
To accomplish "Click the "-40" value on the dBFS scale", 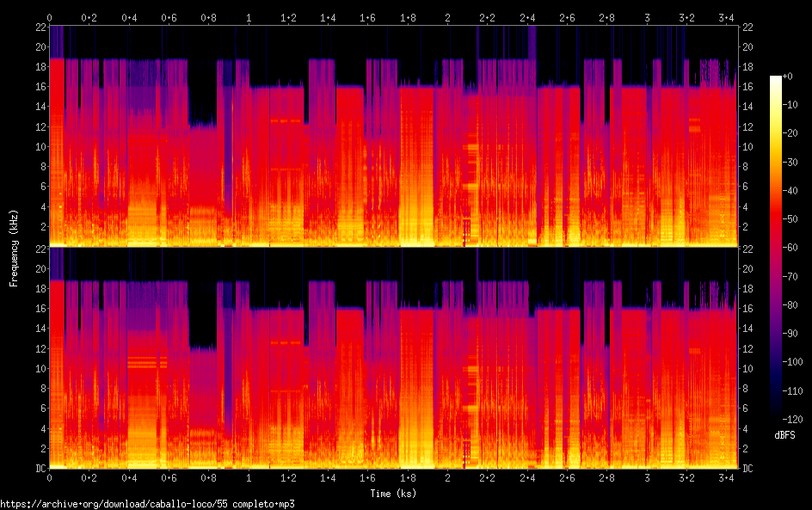I will pos(790,191).
